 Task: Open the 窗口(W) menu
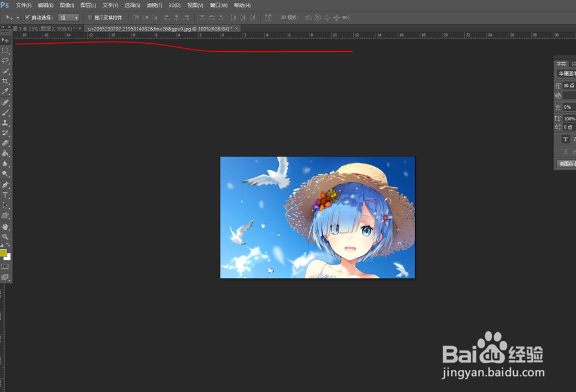click(x=219, y=6)
